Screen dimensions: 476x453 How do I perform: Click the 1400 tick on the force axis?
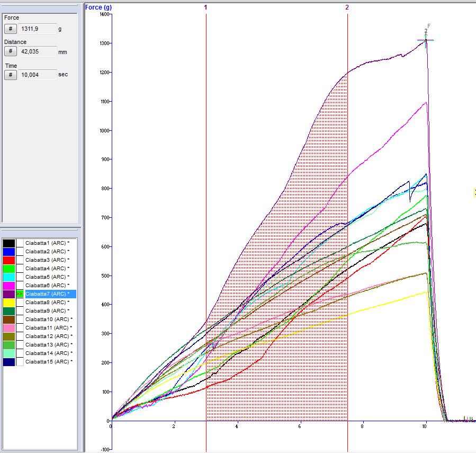click(104, 14)
